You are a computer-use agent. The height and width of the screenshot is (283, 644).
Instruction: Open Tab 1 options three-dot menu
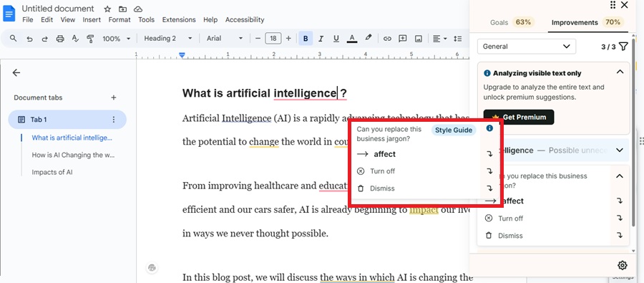114,120
